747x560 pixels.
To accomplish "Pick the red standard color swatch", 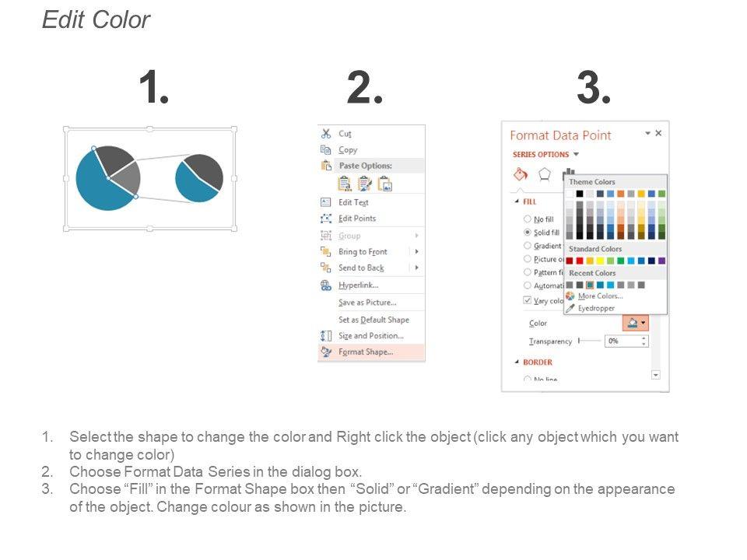I will (580, 261).
